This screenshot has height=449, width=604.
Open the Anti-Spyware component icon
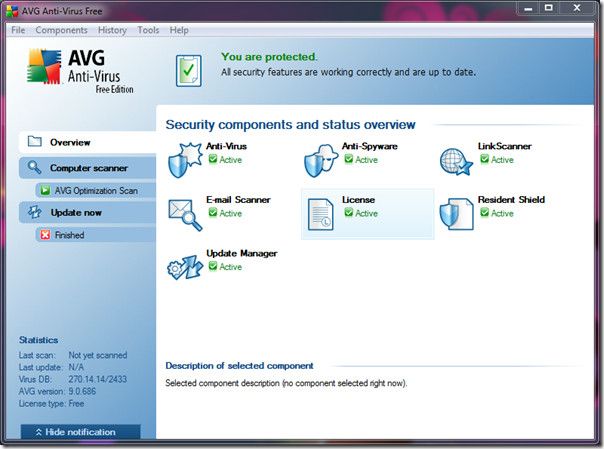320,160
